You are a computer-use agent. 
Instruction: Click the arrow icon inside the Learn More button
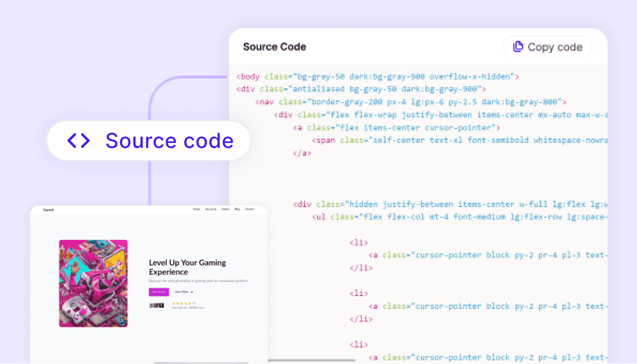(192, 292)
